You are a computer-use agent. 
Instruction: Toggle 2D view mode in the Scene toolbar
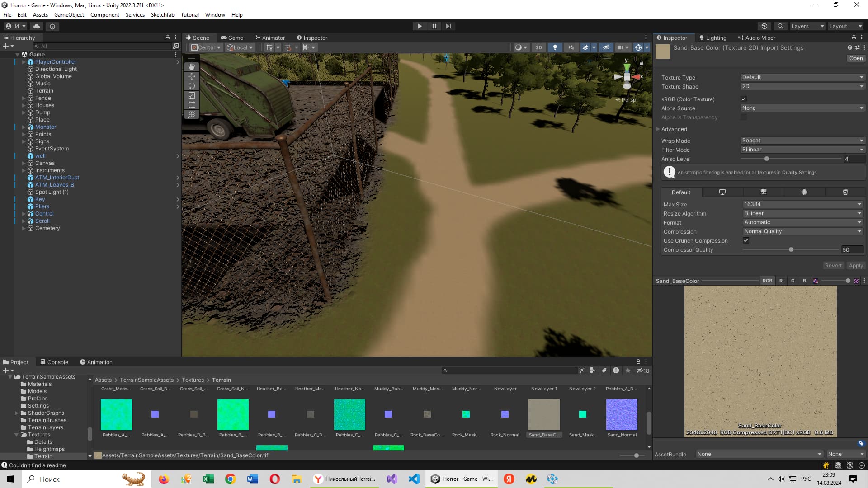click(x=539, y=47)
